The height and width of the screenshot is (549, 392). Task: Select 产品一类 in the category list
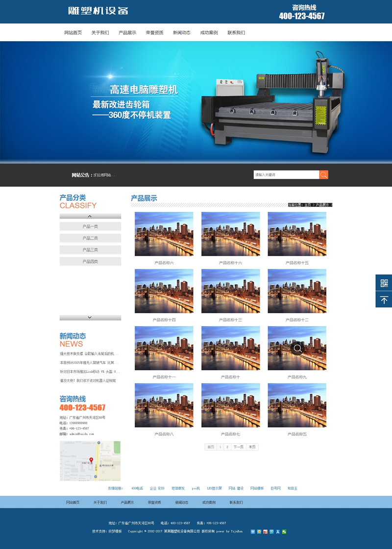(x=90, y=226)
